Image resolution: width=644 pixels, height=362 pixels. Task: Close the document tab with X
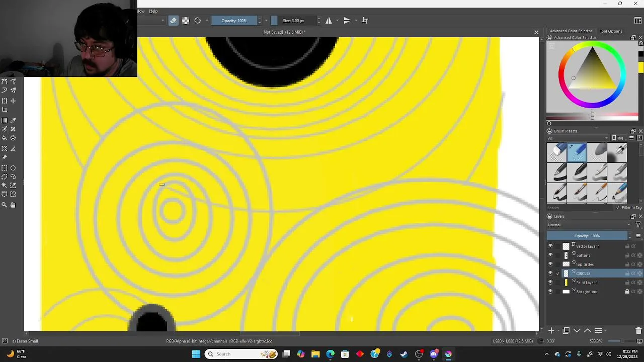tap(536, 32)
